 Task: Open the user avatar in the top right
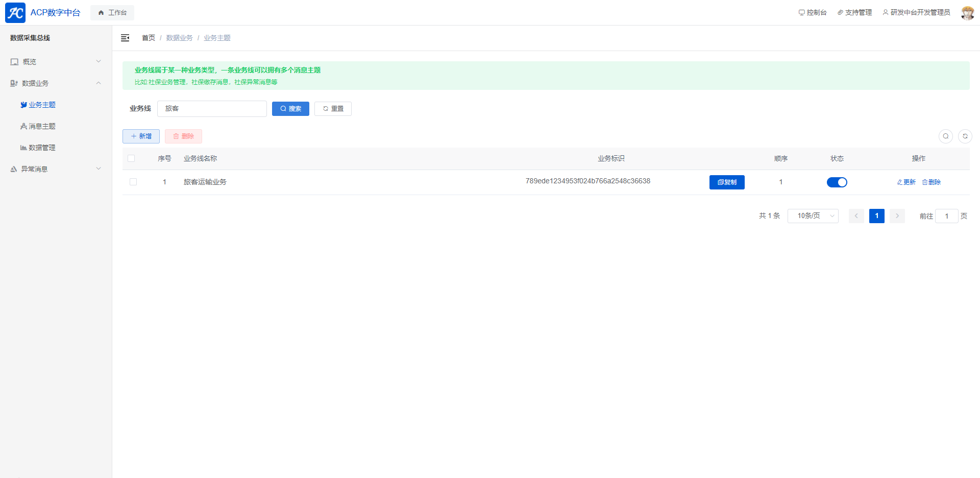[x=967, y=13]
